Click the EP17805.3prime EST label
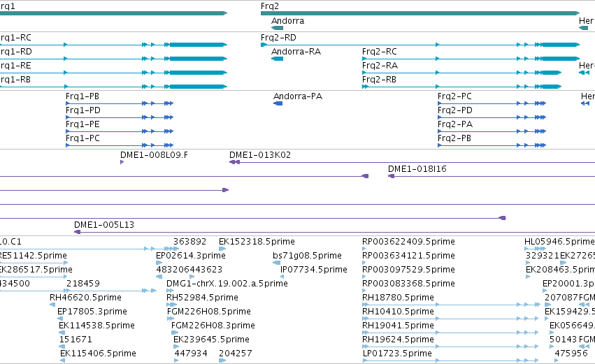595x364 pixels. tap(92, 312)
